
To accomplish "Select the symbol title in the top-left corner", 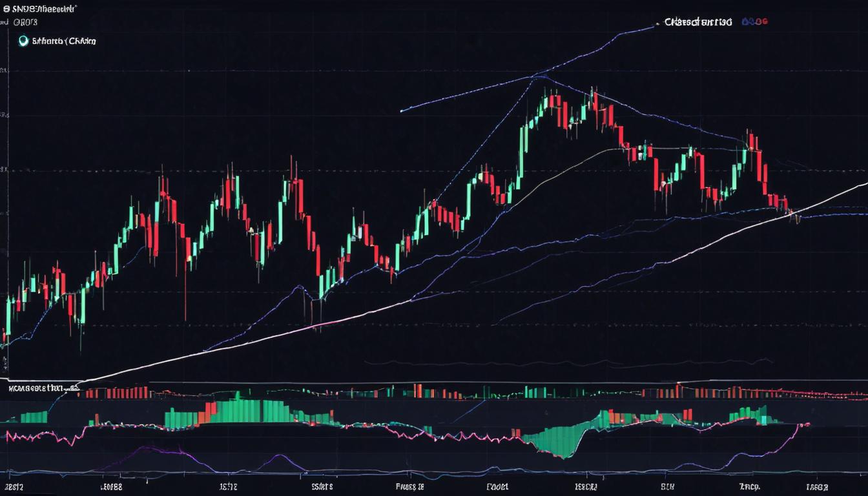I will coord(44,9).
